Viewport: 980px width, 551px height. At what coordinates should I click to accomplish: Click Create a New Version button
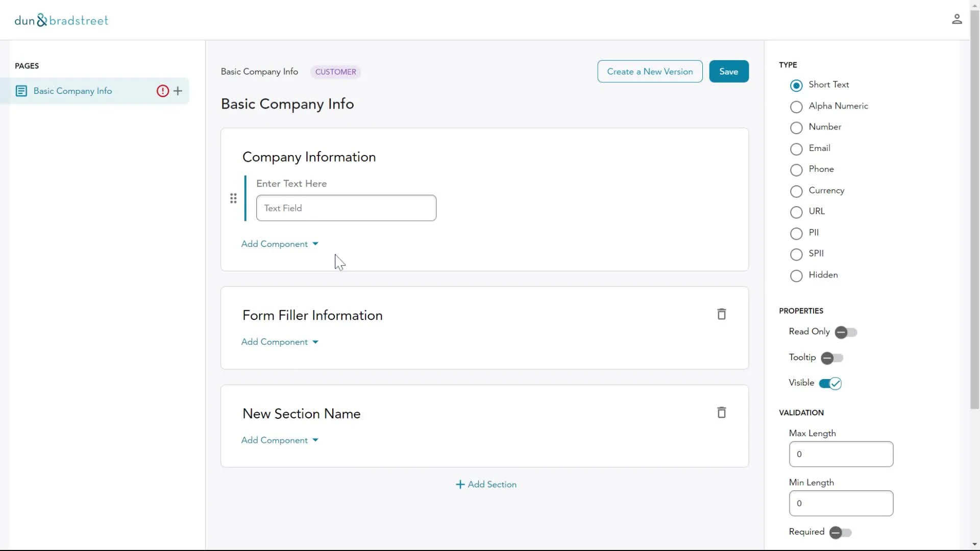coord(650,71)
